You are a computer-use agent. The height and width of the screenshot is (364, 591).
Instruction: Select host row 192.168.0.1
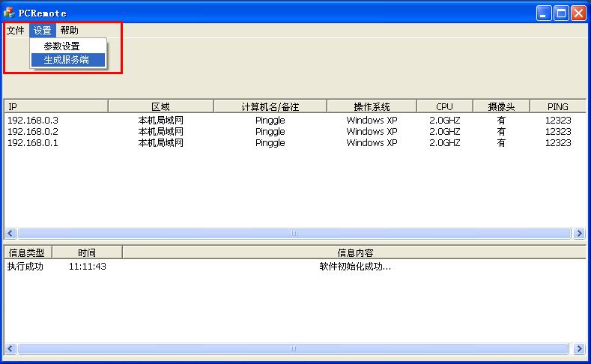tap(295, 143)
